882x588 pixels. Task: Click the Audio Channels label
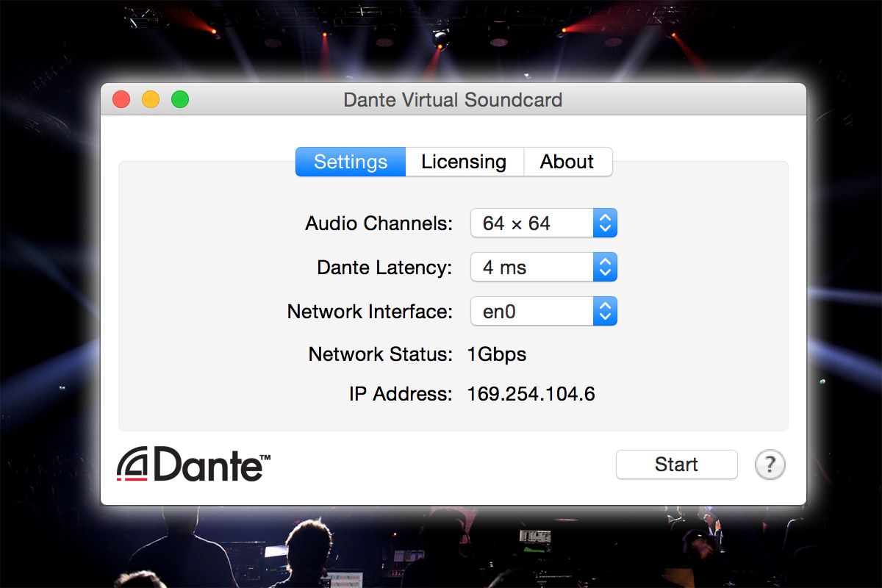click(379, 223)
